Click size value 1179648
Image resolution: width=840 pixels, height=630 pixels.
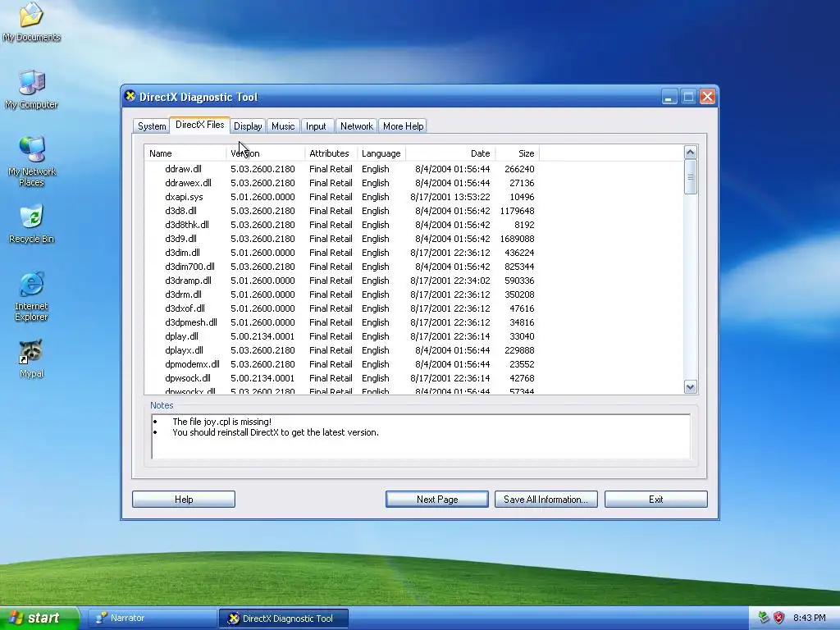(x=517, y=211)
